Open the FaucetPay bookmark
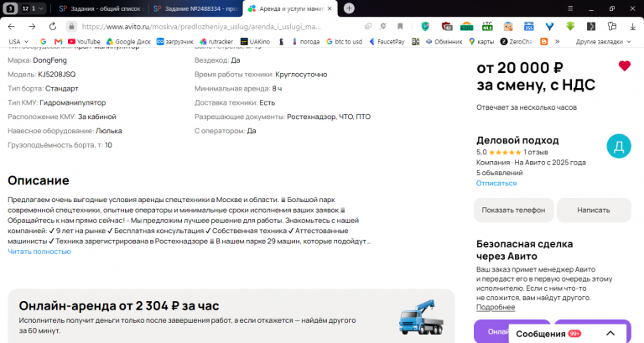644x343 pixels. coord(387,41)
